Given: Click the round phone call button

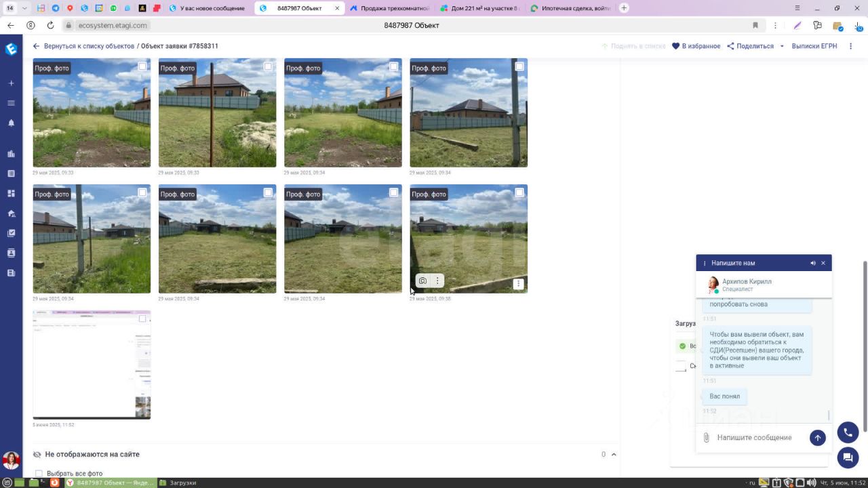Looking at the screenshot, I should (848, 432).
